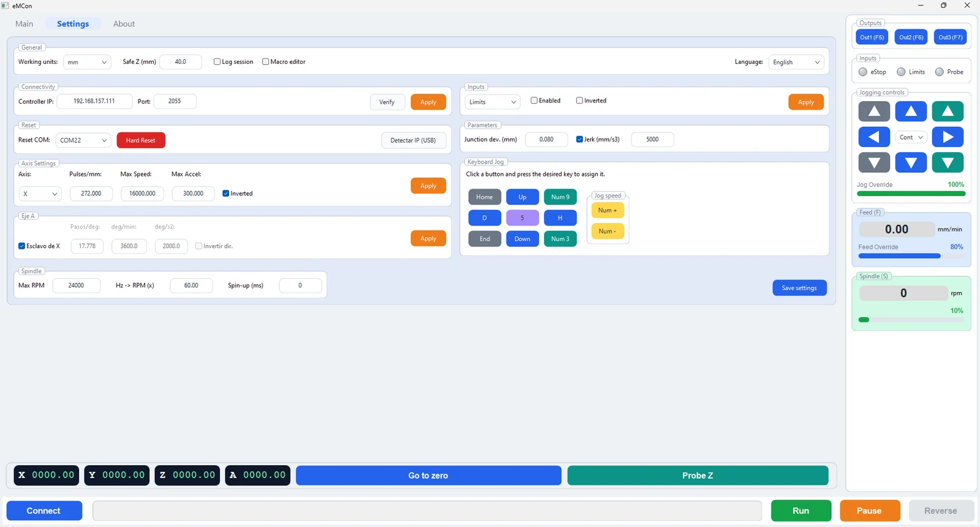Click the eMCon app icon in title bar
The width and height of the screenshot is (980, 527).
click(6, 6)
